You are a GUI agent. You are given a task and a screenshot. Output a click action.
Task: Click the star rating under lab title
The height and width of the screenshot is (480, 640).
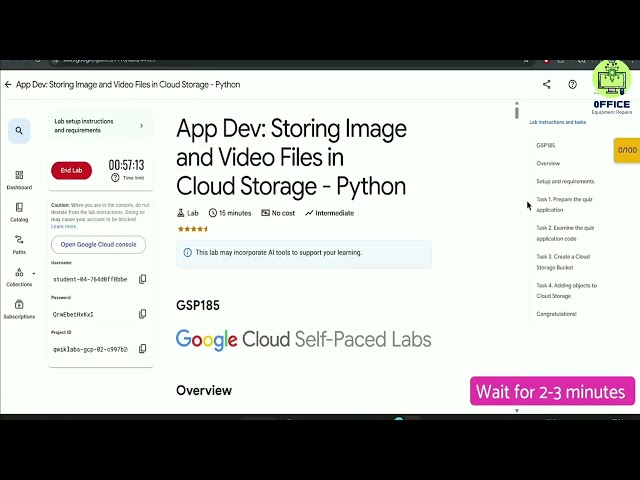[193, 229]
